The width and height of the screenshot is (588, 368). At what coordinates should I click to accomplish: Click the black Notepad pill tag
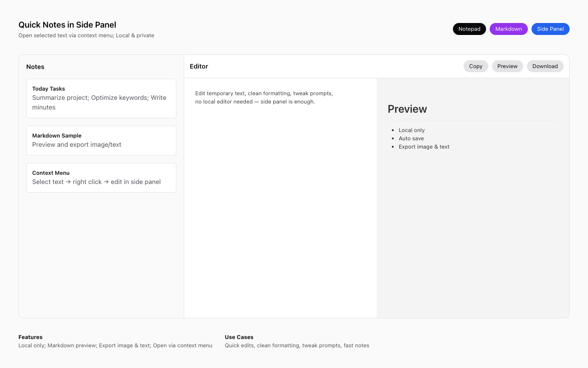point(469,29)
